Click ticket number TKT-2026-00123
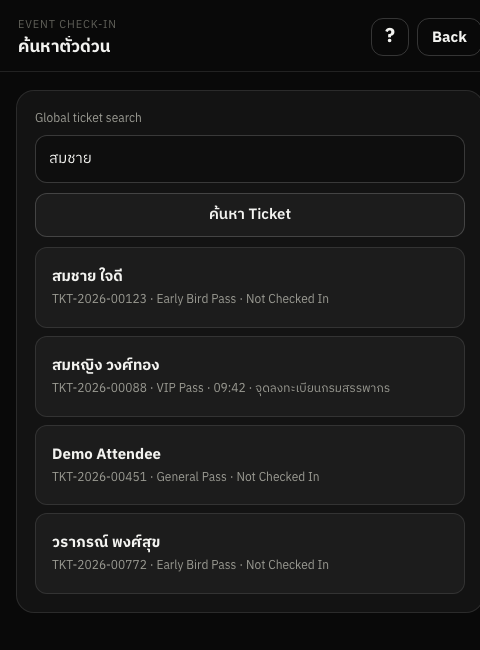The height and width of the screenshot is (650, 480). (x=99, y=299)
